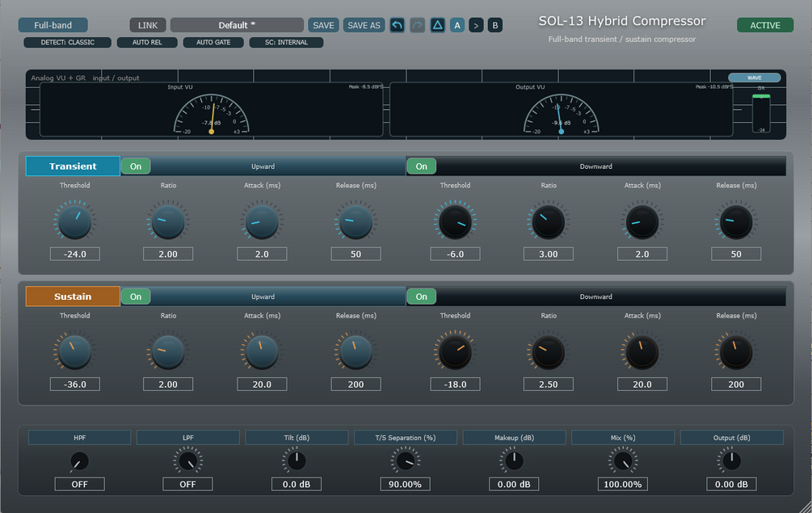Click the Mix (%) knob
812x513 pixels.
(623, 460)
